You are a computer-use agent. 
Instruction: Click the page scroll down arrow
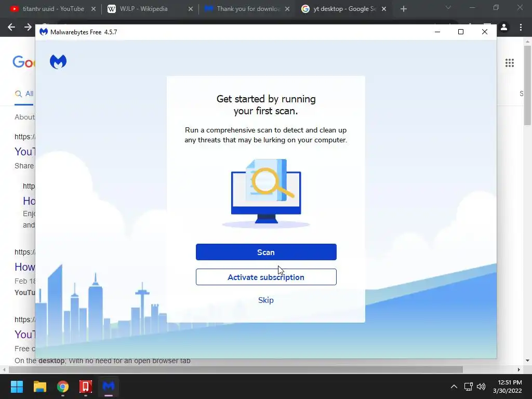tap(528, 361)
